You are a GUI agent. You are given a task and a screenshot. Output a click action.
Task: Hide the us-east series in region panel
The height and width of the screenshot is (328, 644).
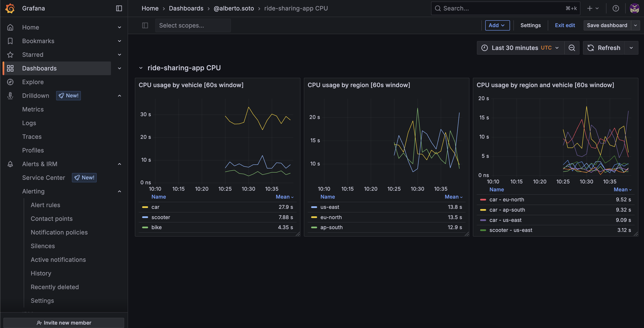(x=329, y=207)
